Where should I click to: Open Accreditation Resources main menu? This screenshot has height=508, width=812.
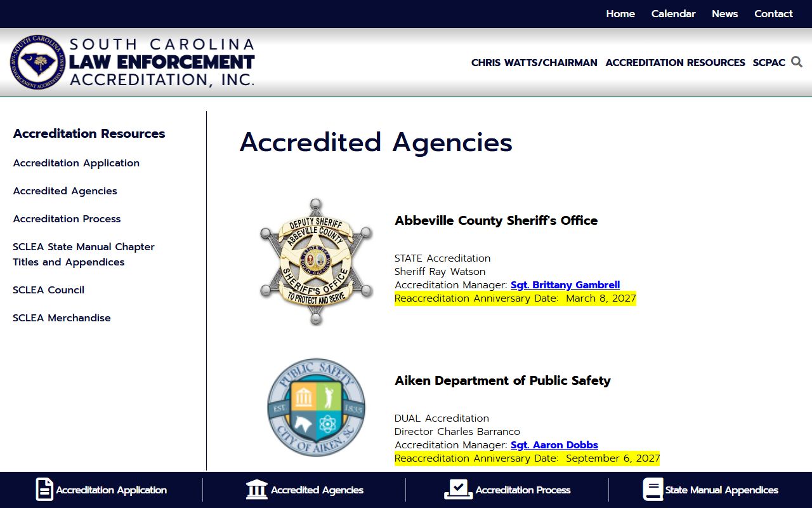click(x=675, y=62)
